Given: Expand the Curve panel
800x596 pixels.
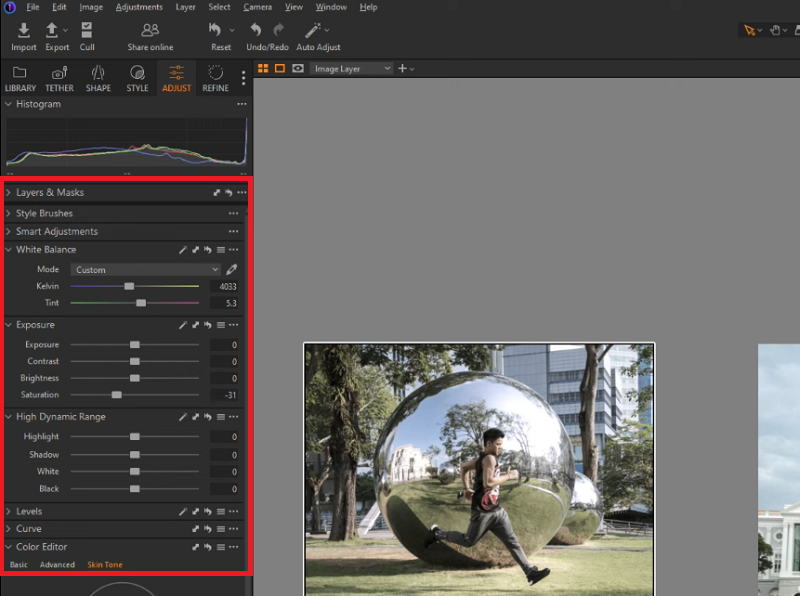Looking at the screenshot, I should [8, 529].
